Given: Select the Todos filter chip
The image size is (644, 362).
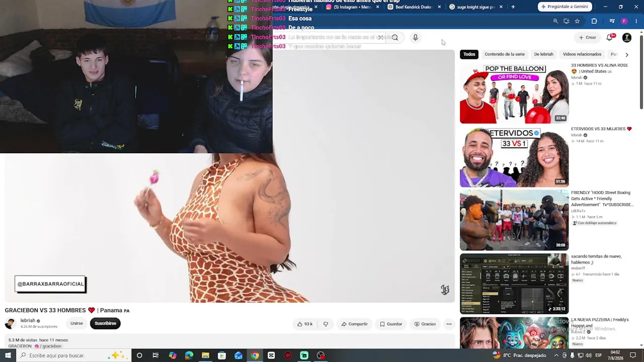Looking at the screenshot, I should (x=469, y=54).
